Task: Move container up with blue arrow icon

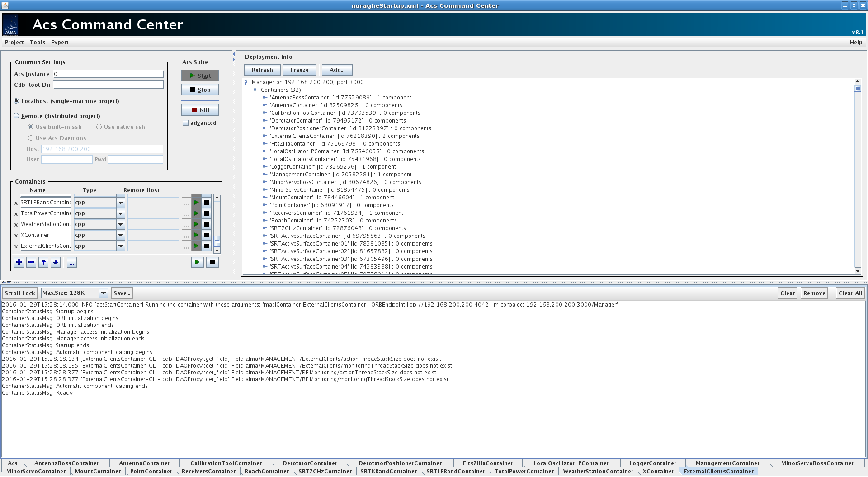Action: 43,262
